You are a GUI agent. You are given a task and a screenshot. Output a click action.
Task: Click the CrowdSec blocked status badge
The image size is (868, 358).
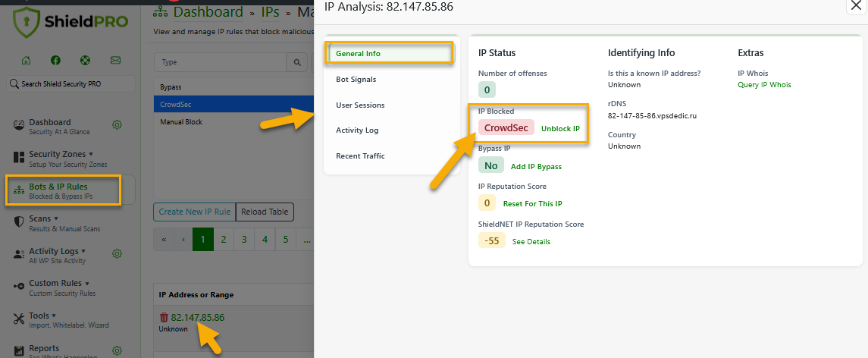point(506,127)
